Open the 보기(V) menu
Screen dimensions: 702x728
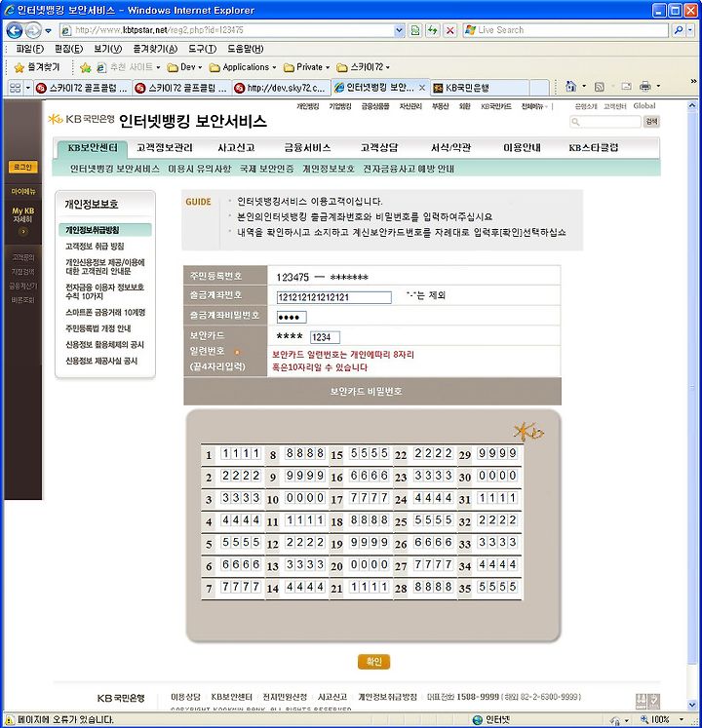[108, 49]
